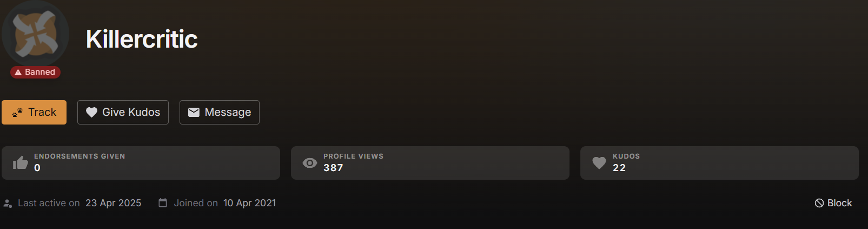This screenshot has height=229, width=868.
Task: Click the person icon beside Last active
Action: click(8, 204)
